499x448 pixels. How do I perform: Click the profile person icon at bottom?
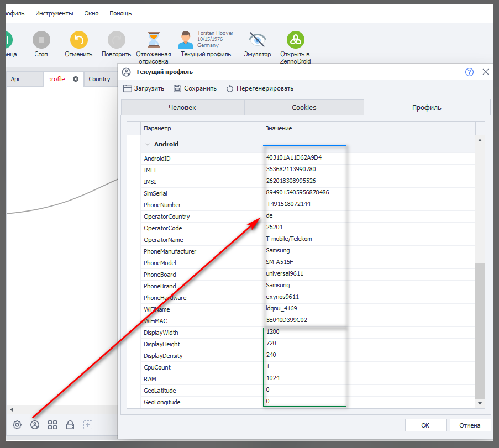pyautogui.click(x=35, y=425)
